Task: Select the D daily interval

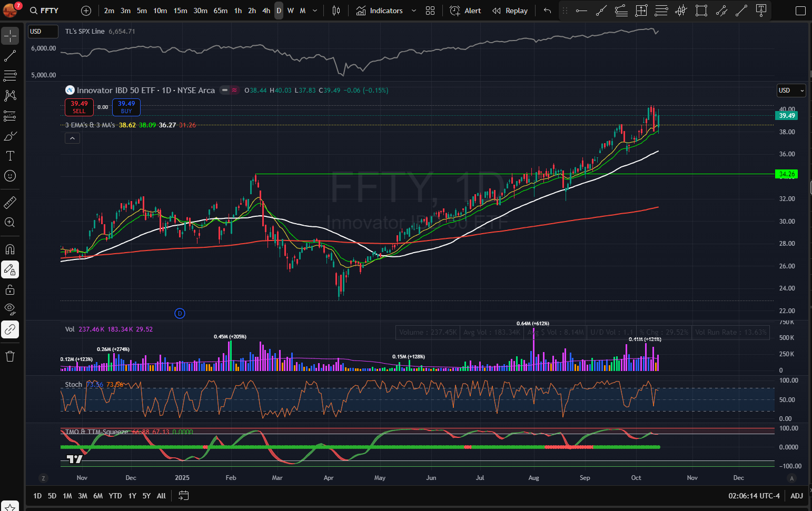Action: (x=279, y=11)
